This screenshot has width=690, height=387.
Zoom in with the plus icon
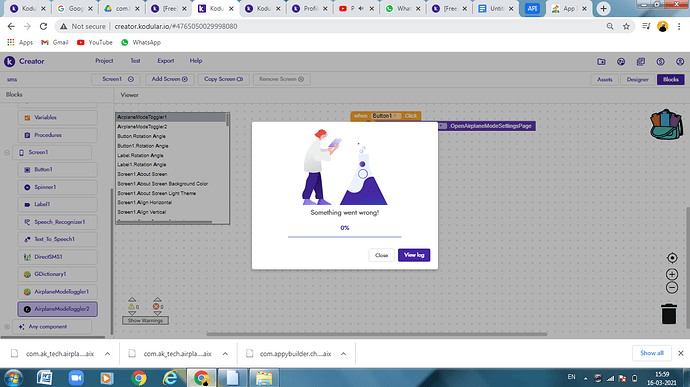coord(672,274)
